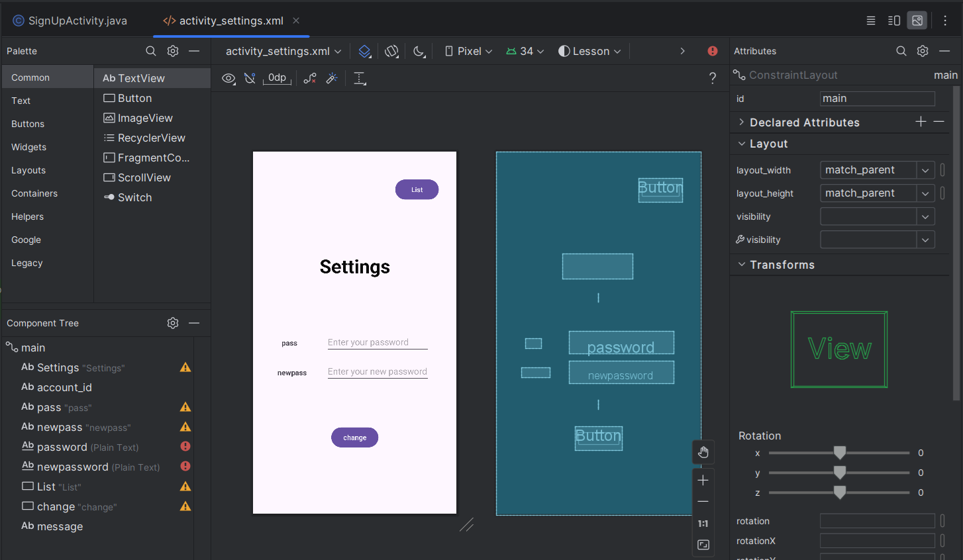
Task: Select the pan hand tool
Action: coord(703,452)
